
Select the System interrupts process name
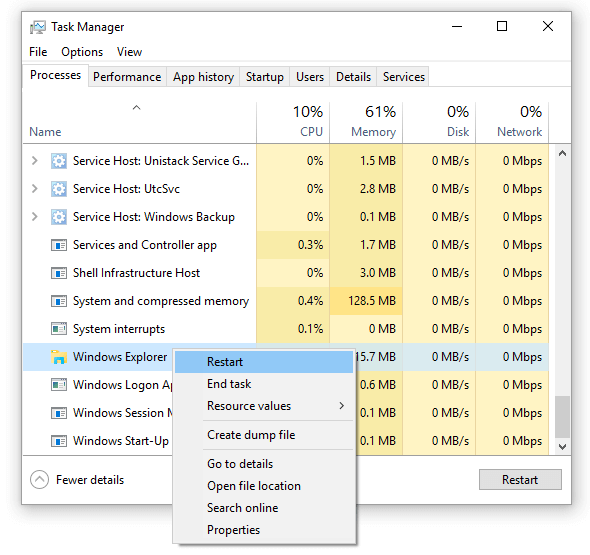pyautogui.click(x=119, y=329)
